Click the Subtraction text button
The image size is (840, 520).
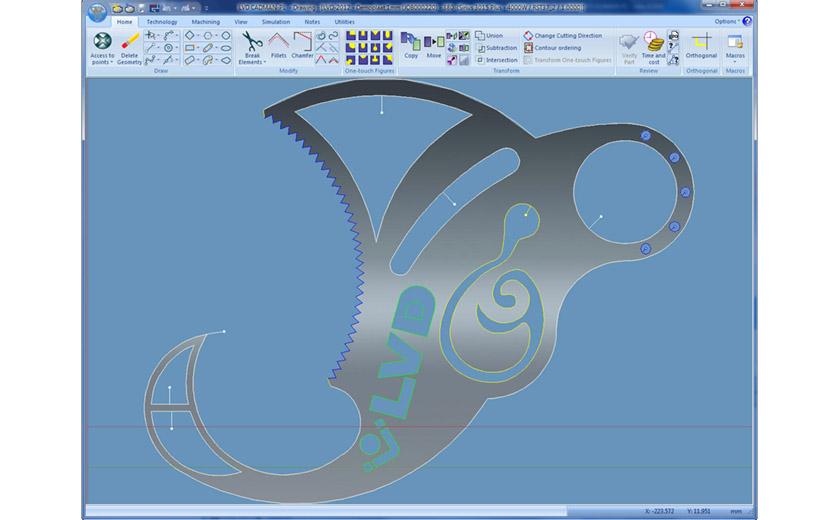coord(501,48)
